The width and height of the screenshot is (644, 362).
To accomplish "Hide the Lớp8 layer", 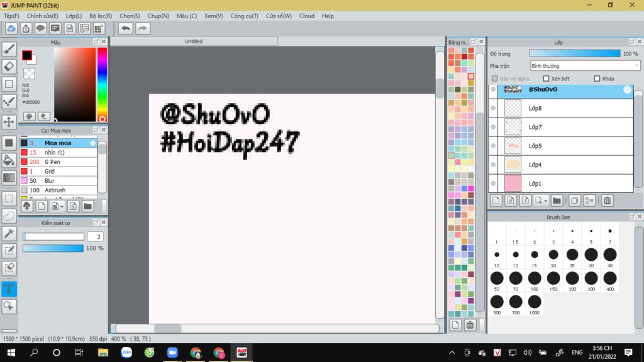I will click(x=493, y=108).
